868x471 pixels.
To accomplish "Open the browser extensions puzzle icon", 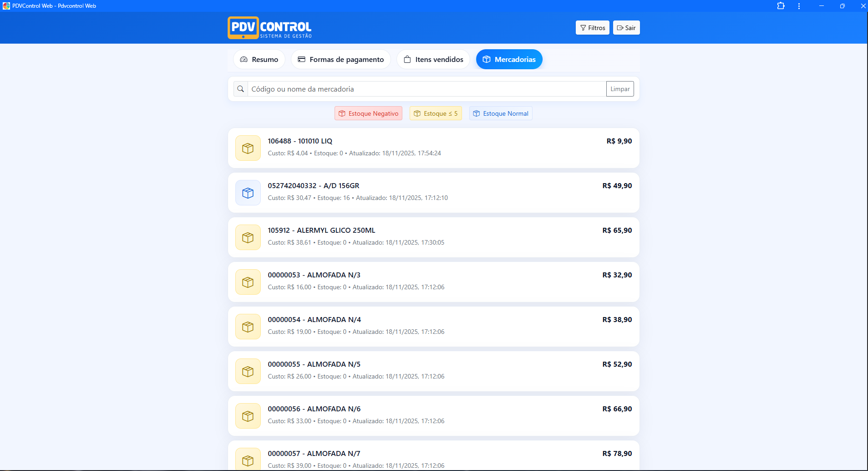I will [x=781, y=6].
